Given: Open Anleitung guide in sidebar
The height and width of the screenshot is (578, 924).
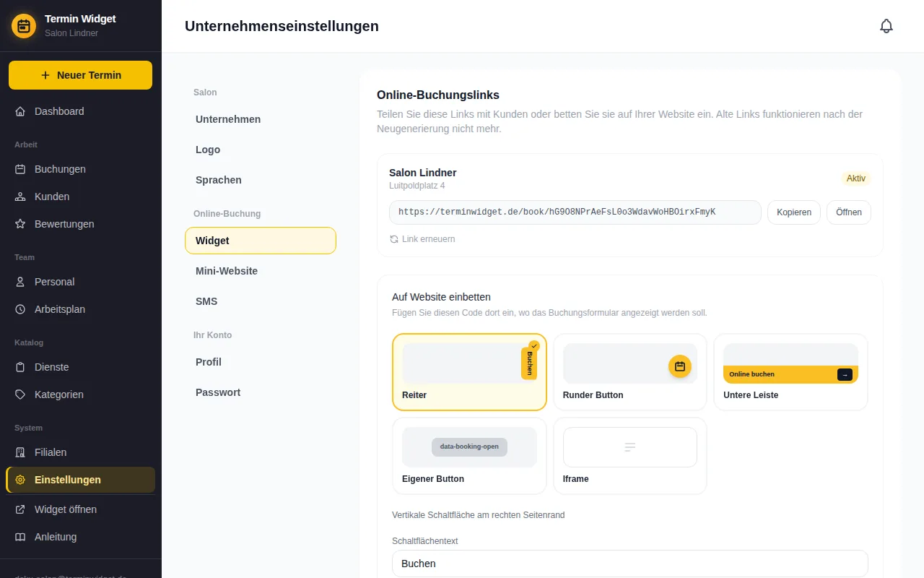Looking at the screenshot, I should click(80, 537).
